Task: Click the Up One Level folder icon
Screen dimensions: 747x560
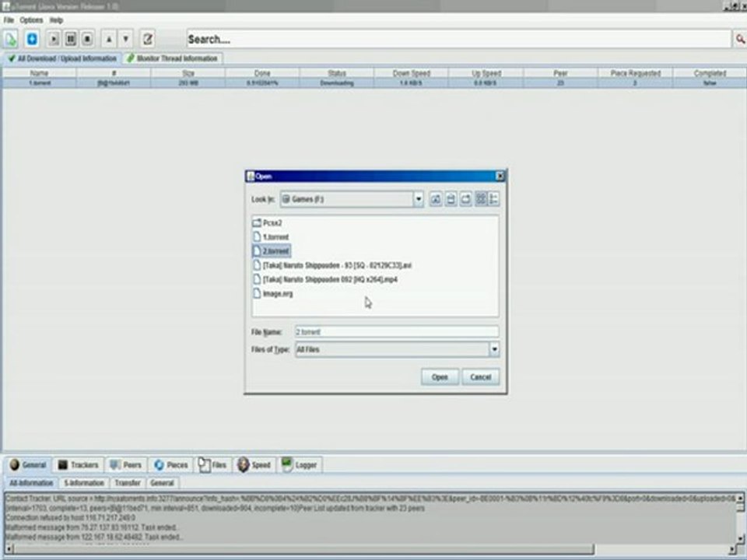Action: pos(436,200)
